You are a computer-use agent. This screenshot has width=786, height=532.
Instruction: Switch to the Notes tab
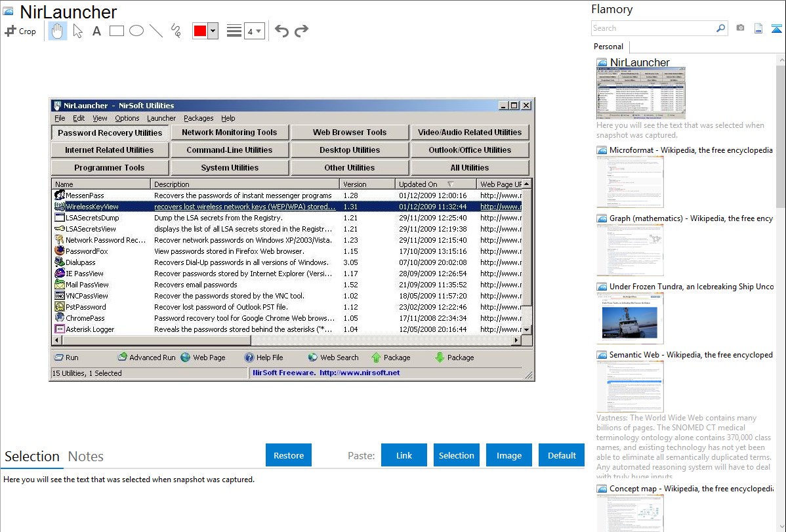(86, 457)
